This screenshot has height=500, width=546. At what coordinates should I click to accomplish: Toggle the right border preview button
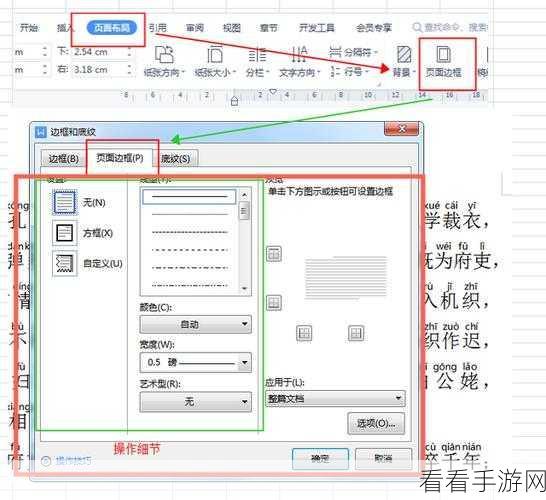click(x=356, y=333)
